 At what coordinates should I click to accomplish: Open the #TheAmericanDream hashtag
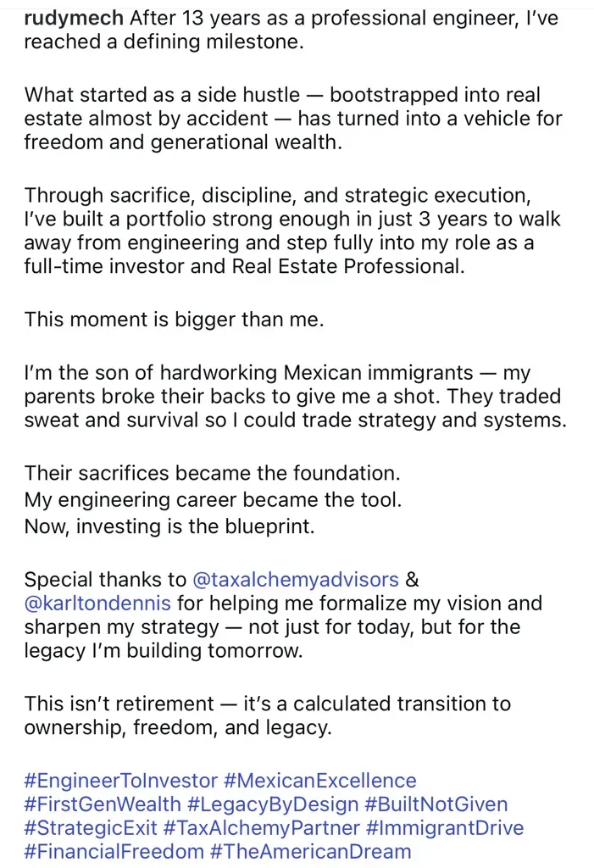[311, 852]
